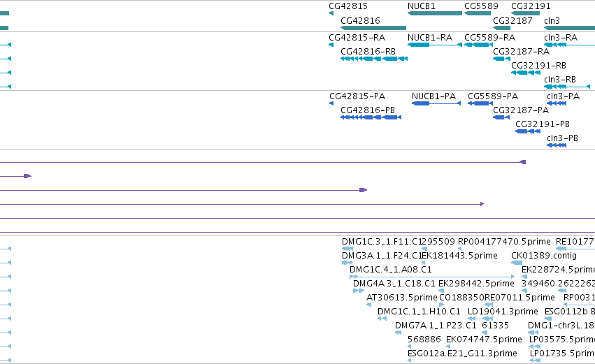This screenshot has width=595, height=364.
Task: Click the RE10177 EST label
Action: pos(575,242)
